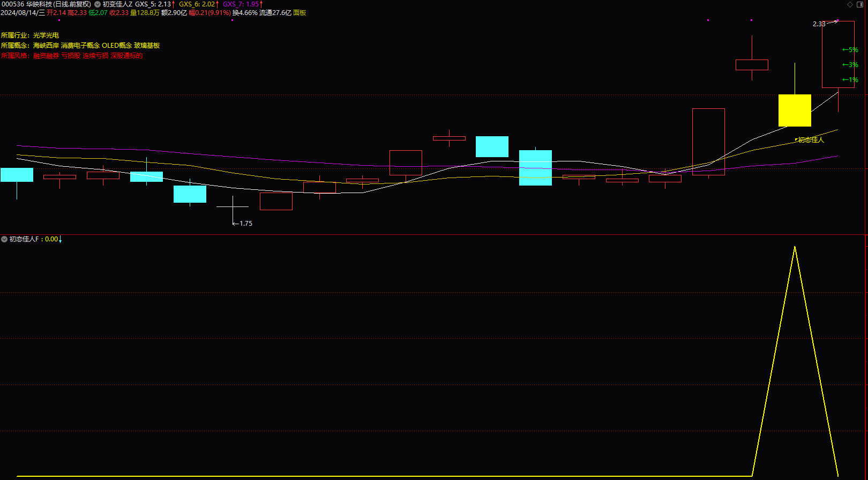This screenshot has height=480, width=868.
Task: Click the 海峡西岸 concept tag
Action: [46, 46]
